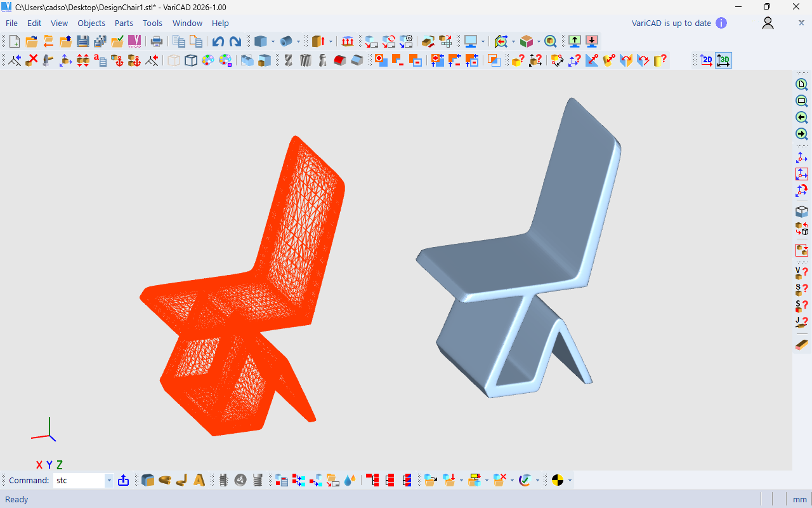Click inside the Command input field

coord(79,481)
